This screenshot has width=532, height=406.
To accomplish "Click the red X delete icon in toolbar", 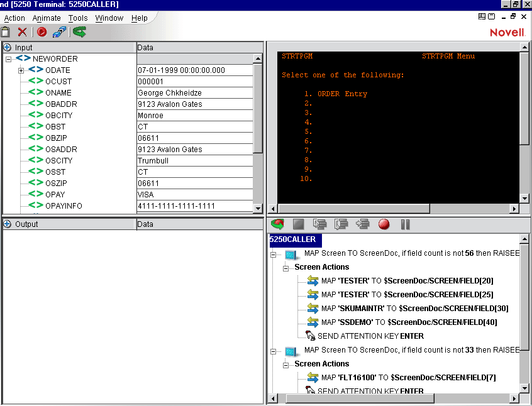I will pos(22,32).
